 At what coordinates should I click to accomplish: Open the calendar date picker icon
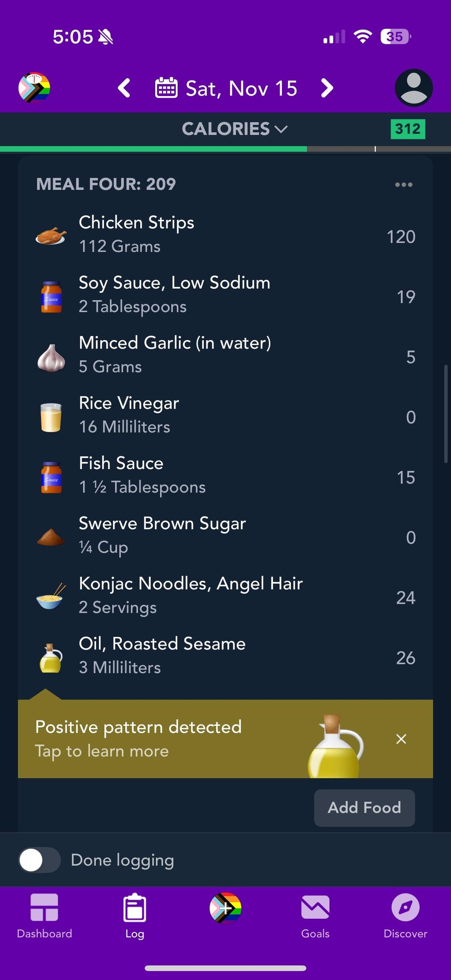tap(166, 88)
